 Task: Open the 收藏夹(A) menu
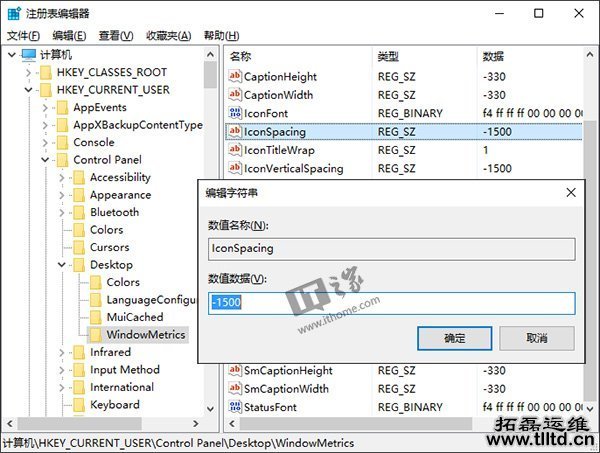[x=168, y=36]
